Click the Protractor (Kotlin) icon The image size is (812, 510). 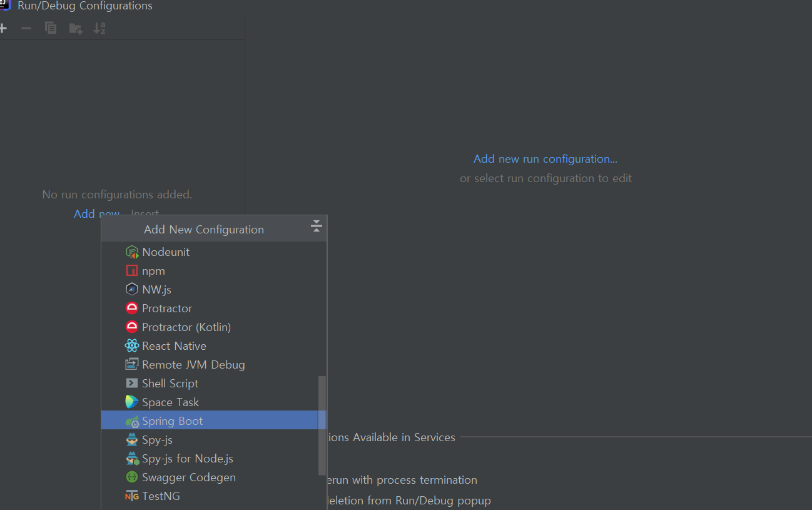coord(132,327)
